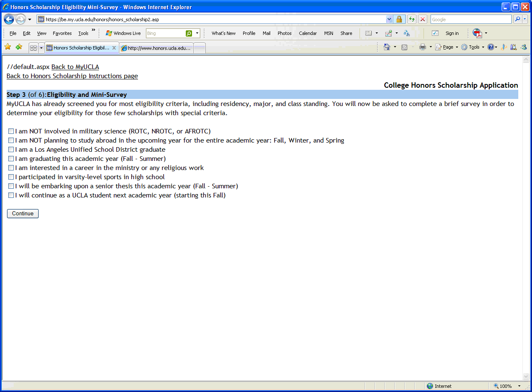
Task: Click the security lock icon in address bar
Action: (x=399, y=19)
